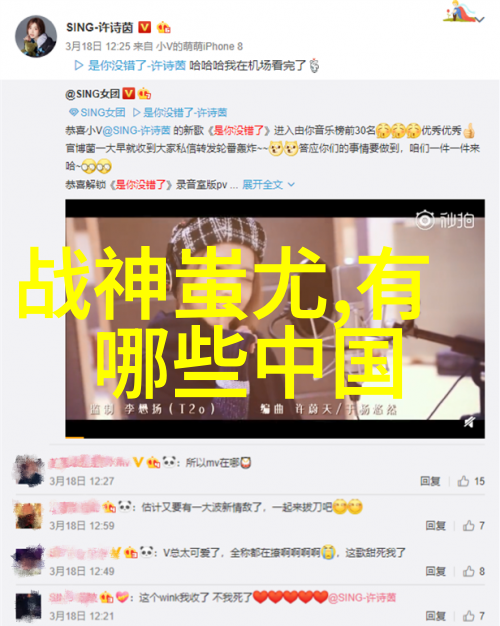Click the @SING-许诗茵 mention in last comment

[x=362, y=598]
